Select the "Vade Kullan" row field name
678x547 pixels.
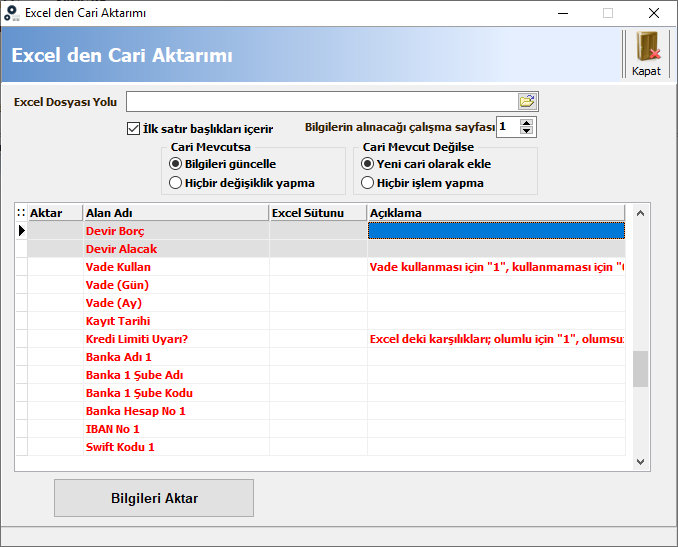pos(118,267)
